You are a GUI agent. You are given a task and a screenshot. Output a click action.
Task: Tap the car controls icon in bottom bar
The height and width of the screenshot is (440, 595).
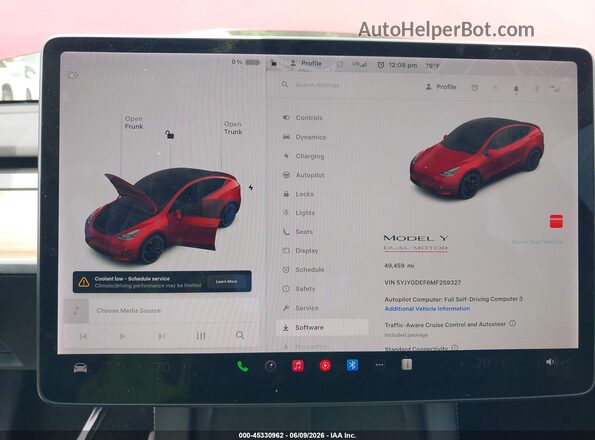pos(80,368)
